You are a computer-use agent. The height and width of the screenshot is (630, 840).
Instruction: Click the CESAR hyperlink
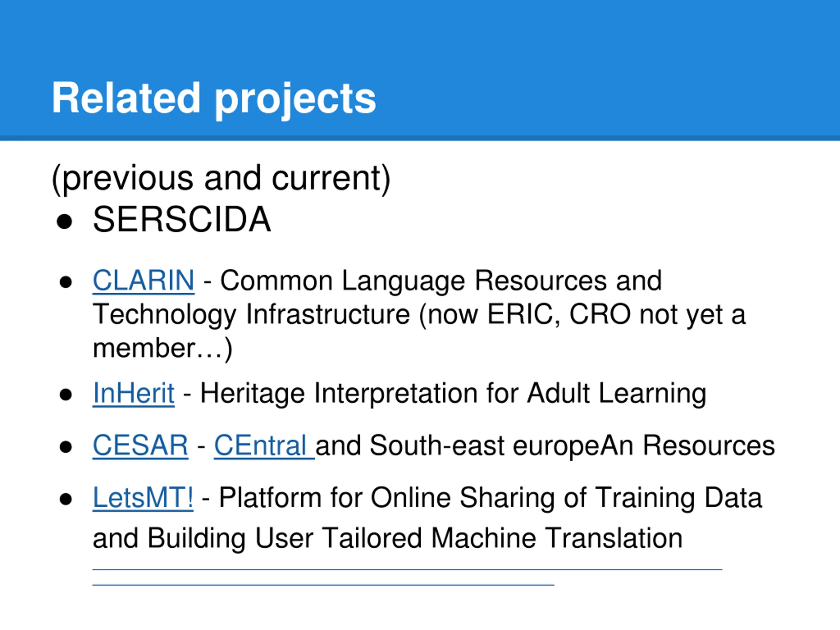click(140, 446)
